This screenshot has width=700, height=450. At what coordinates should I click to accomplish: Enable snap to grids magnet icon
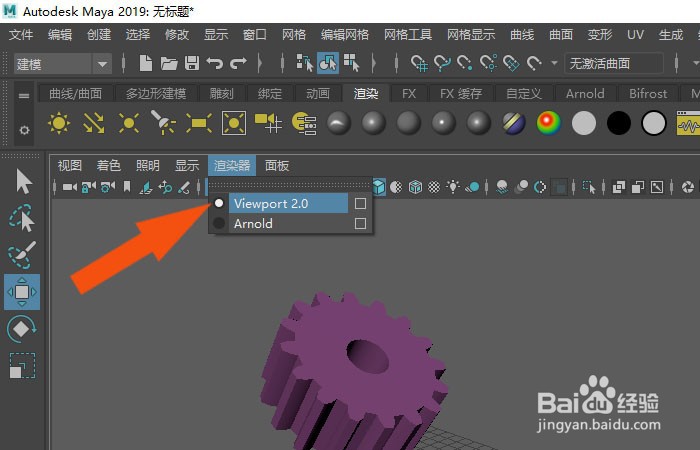coord(419,63)
